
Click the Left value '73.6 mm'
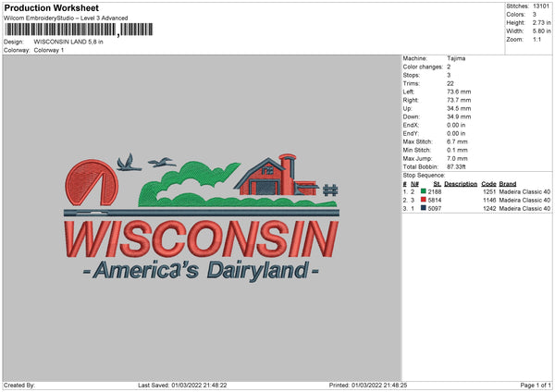pos(459,92)
